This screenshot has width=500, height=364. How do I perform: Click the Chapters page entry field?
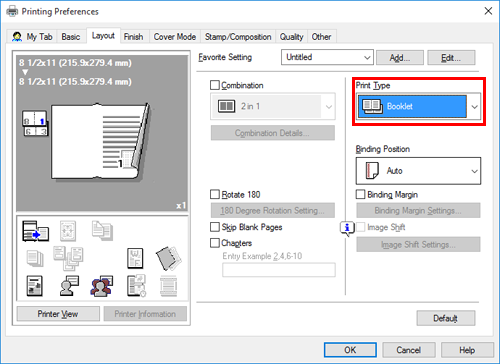[x=279, y=270]
